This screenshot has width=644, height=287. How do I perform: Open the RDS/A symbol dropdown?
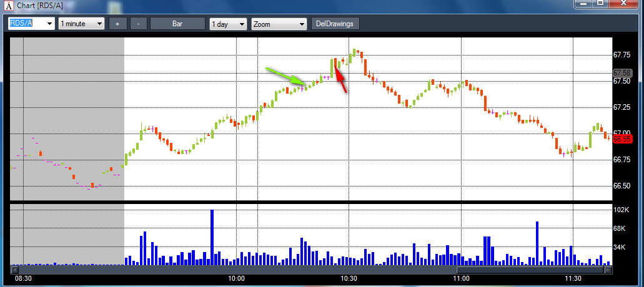(x=50, y=24)
